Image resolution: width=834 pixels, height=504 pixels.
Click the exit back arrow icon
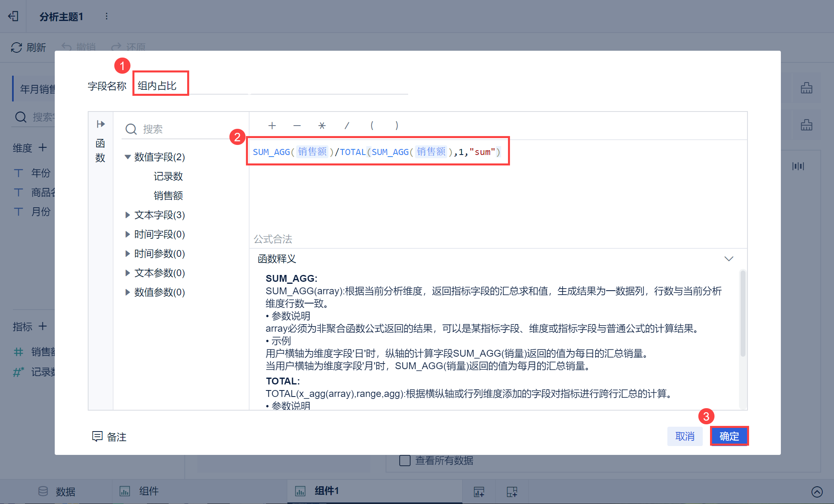(x=13, y=16)
